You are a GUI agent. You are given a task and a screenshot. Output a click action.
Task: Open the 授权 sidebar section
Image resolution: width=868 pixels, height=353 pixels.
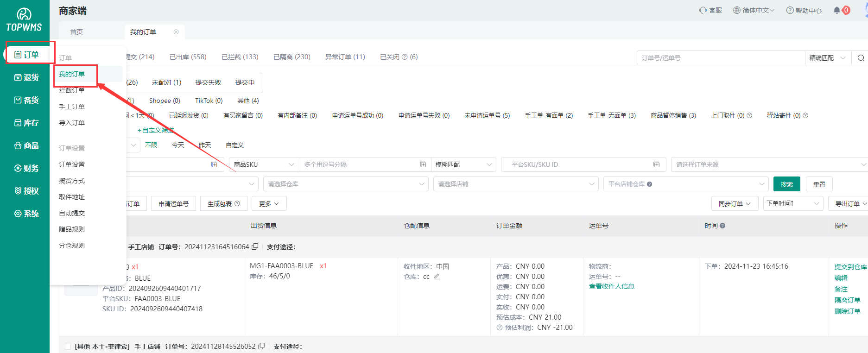pyautogui.click(x=26, y=191)
